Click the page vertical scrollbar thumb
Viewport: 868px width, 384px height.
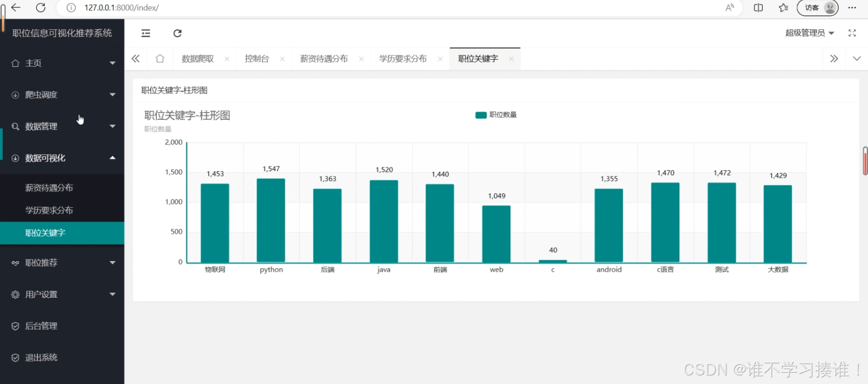pyautogui.click(x=865, y=161)
